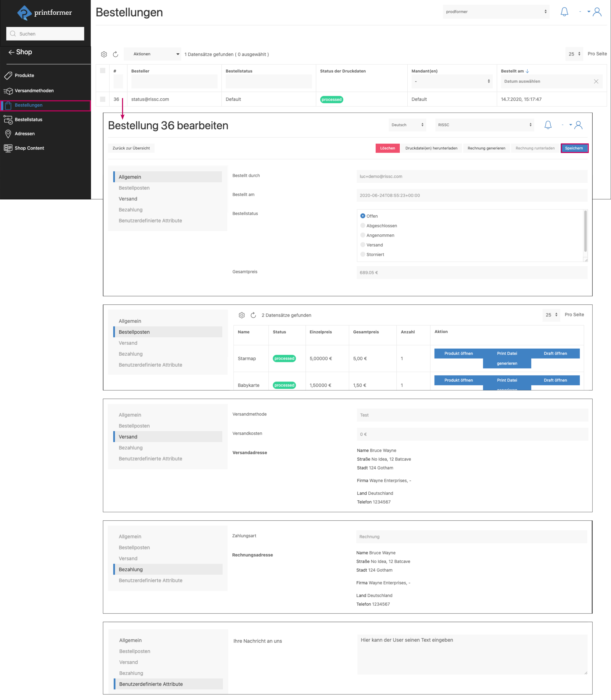
Task: Open Bestellstatus in the sidebar
Action: (28, 119)
